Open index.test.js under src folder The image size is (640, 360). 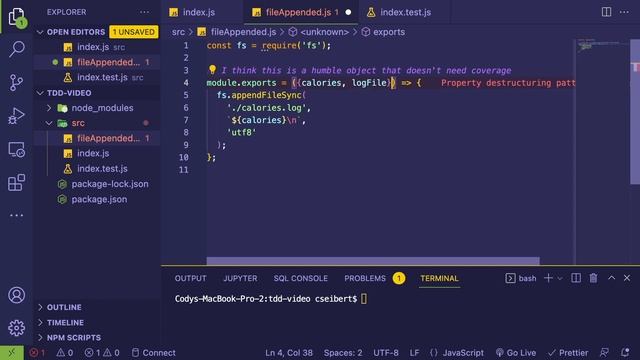coord(98,169)
